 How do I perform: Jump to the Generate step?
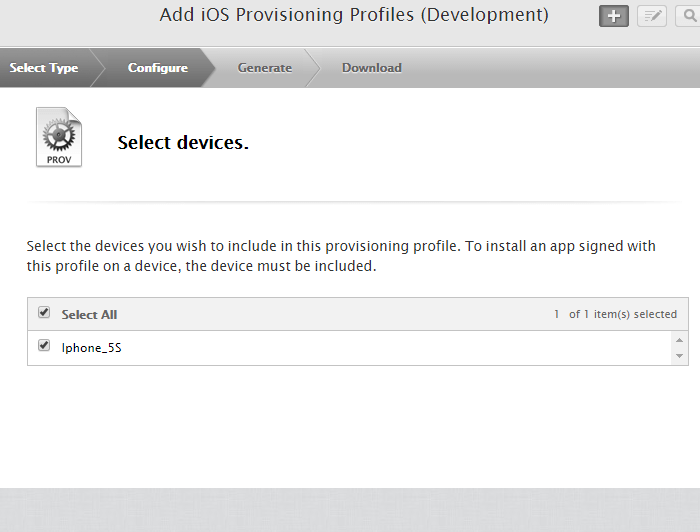point(265,68)
